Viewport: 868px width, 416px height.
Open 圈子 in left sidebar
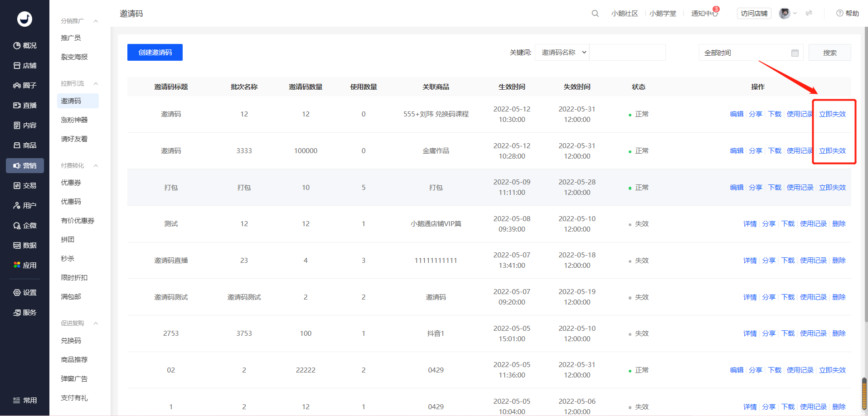[25, 85]
